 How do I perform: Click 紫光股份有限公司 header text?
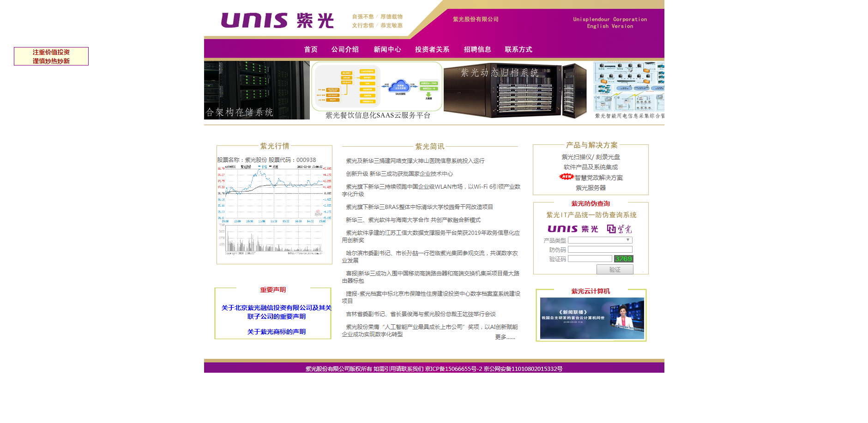476,19
